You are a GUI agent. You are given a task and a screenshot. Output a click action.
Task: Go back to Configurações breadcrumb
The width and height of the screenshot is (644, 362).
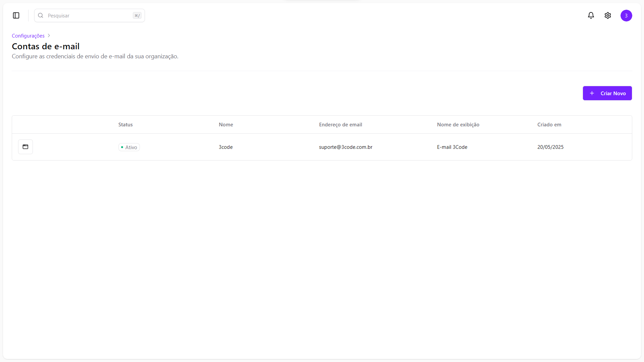(x=28, y=36)
